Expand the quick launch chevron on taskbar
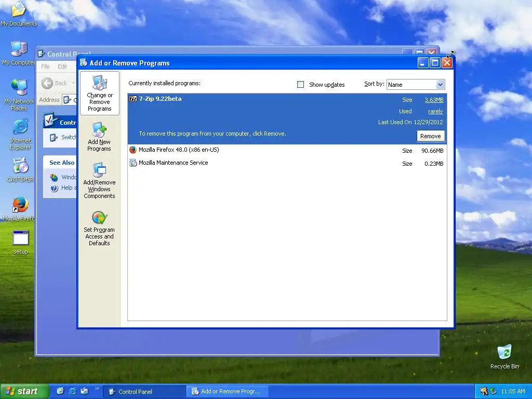Screen dimensions: 532x399 [97, 389]
